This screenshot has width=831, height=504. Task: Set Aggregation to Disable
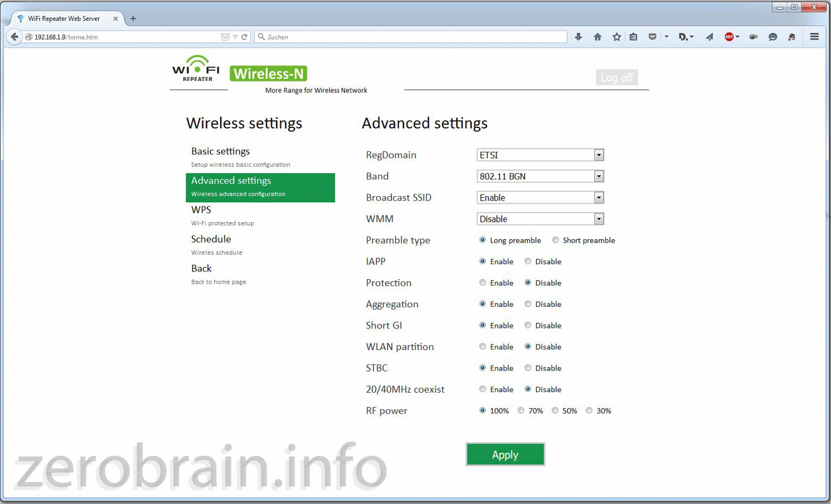[x=528, y=304]
